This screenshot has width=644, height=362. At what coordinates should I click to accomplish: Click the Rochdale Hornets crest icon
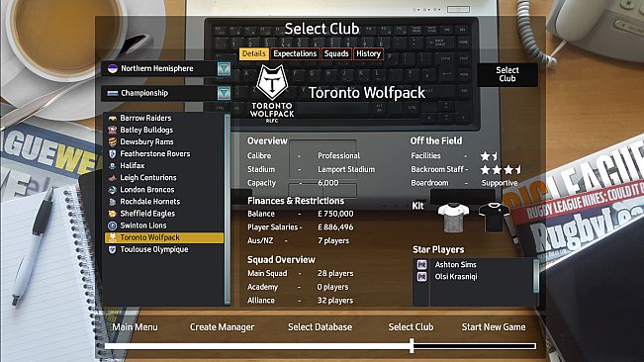[x=112, y=202]
